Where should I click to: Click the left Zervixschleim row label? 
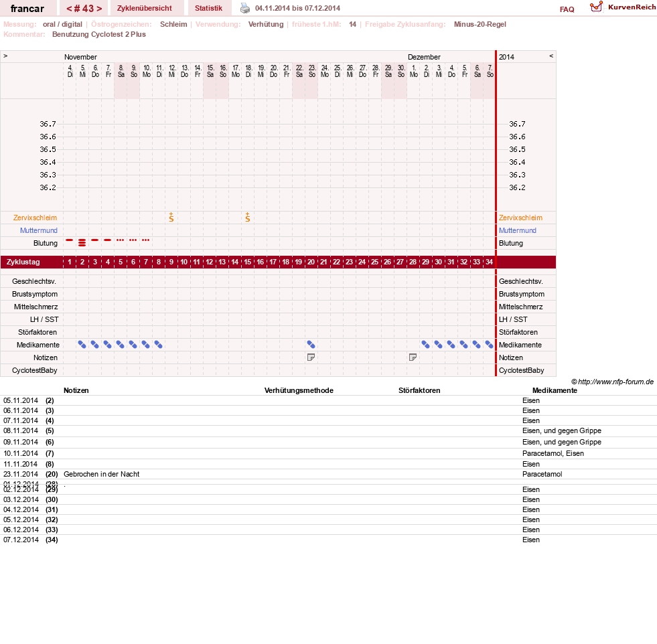coord(35,218)
